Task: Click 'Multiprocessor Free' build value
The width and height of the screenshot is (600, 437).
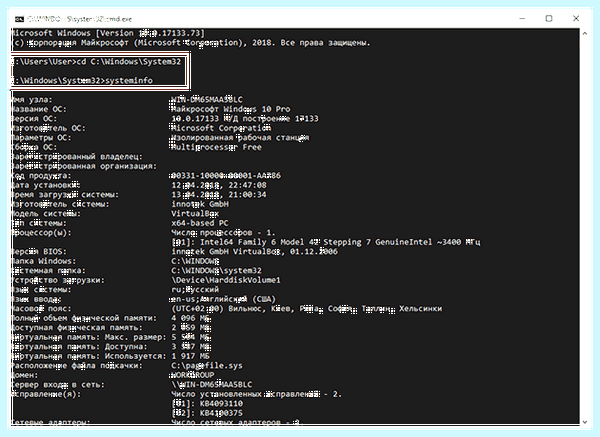Action: pyautogui.click(x=216, y=147)
